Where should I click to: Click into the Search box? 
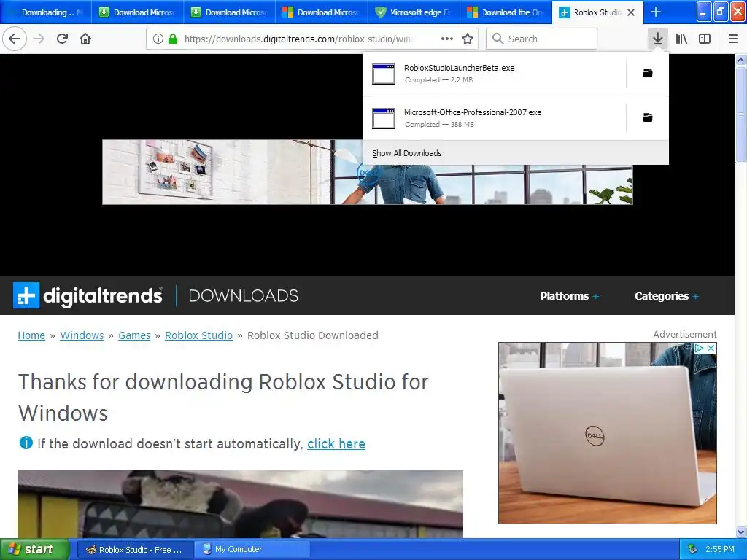pyautogui.click(x=542, y=39)
